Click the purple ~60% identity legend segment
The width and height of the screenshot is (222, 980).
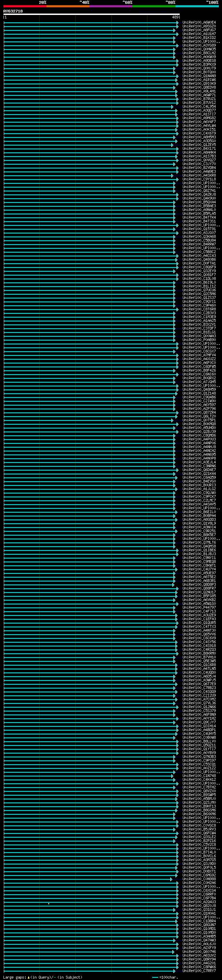tap(111, 6)
